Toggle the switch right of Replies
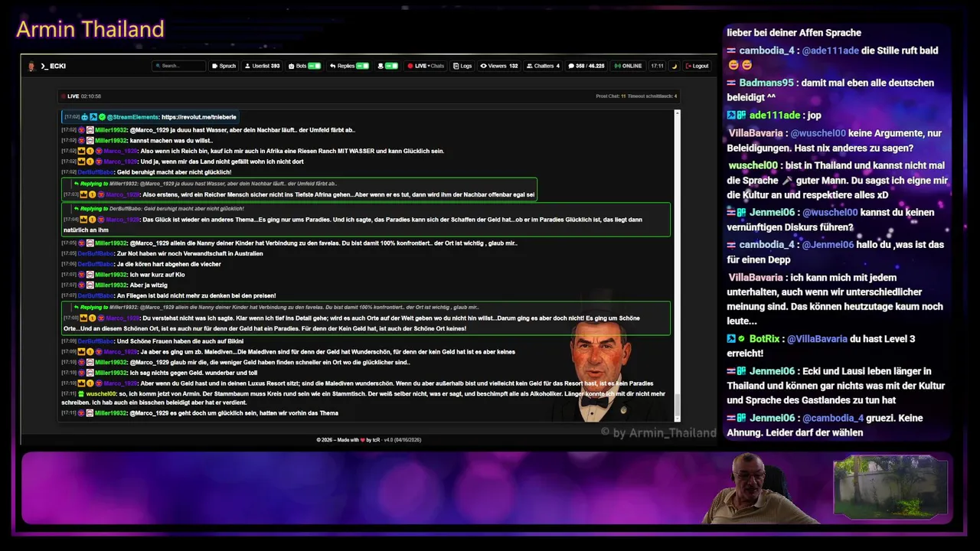Image resolution: width=980 pixels, height=551 pixels. coord(391,66)
